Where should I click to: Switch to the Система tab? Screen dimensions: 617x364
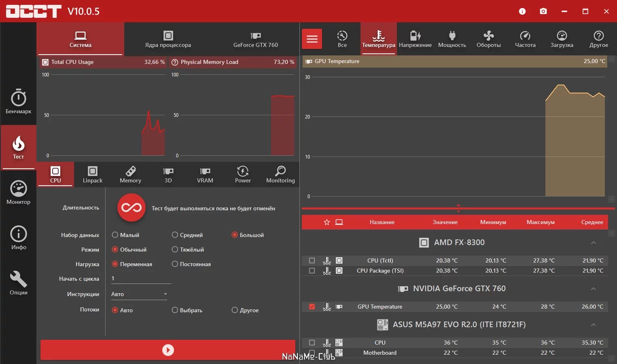coord(80,39)
